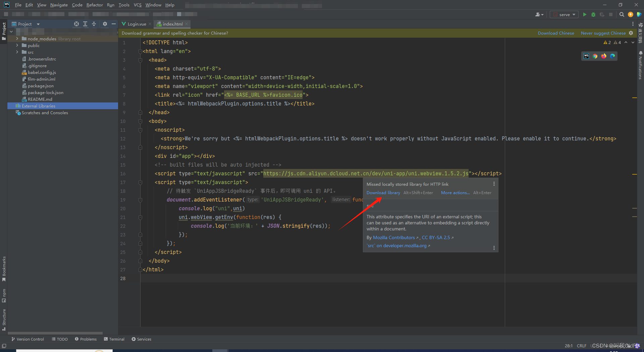
Task: Toggle the Bookmarks side panel
Action: click(4, 269)
